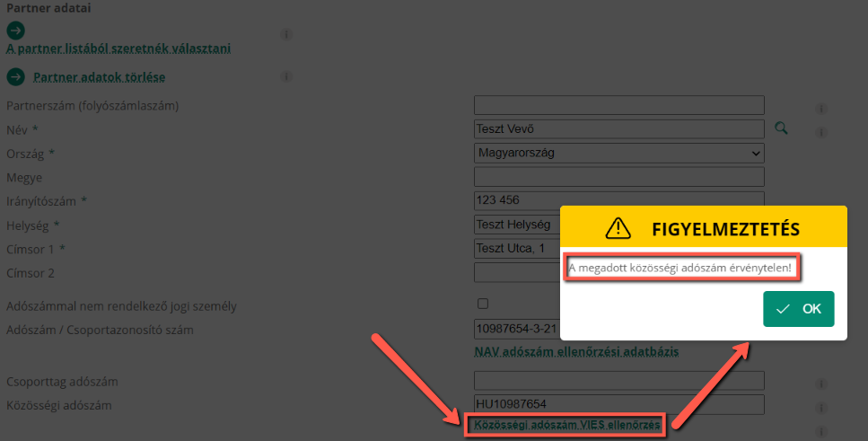Click Címsor 1 field with Teszt Utca, 1
868x441 pixels.
(517, 248)
